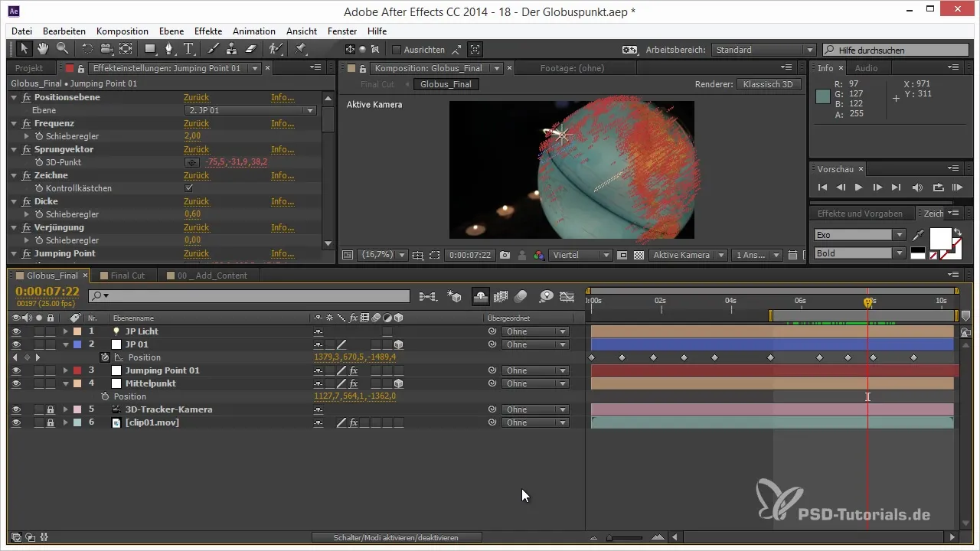This screenshot has height=551, width=980.
Task: Switch to the Final Cut timeline tab
Action: [x=127, y=275]
